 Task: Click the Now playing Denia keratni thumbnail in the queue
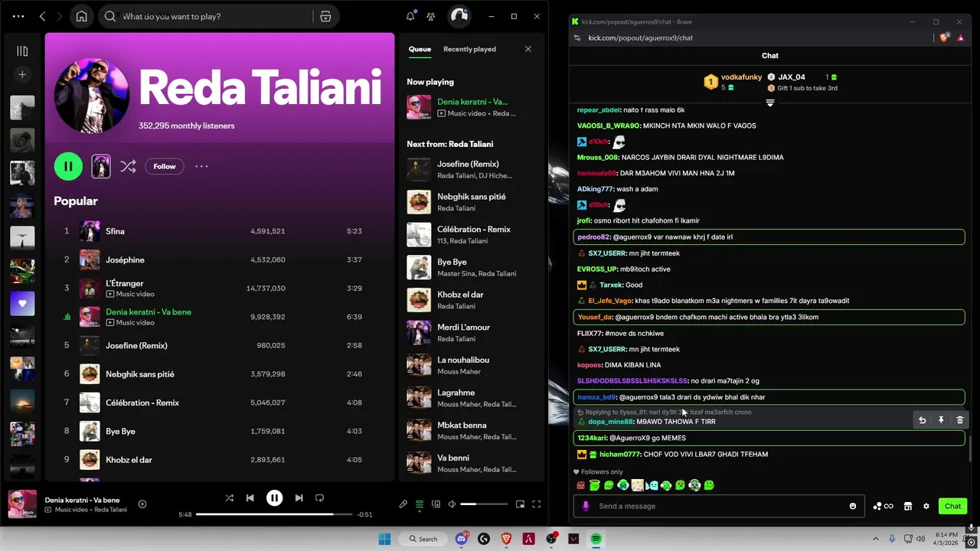point(419,107)
